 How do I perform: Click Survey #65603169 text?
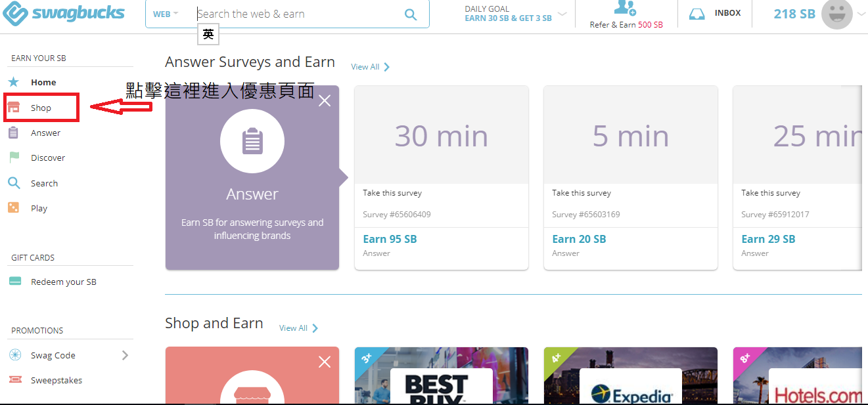pyautogui.click(x=586, y=215)
